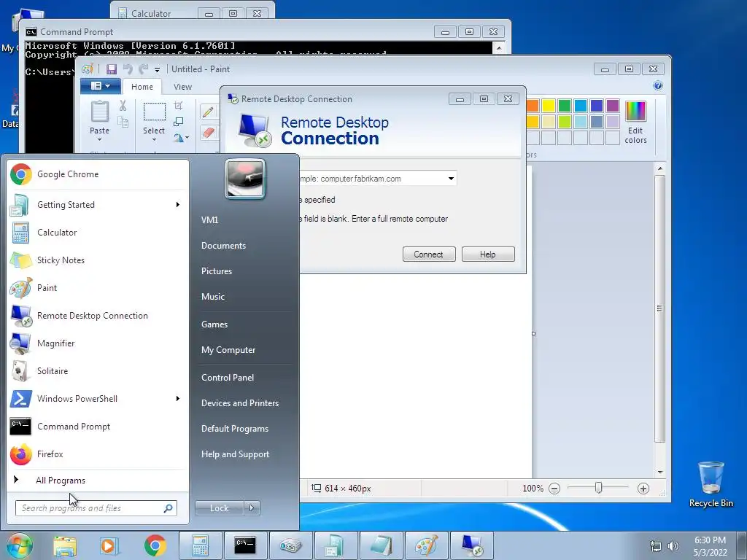Click the Search programs and files box
This screenshot has width=747, height=560.
(96, 508)
